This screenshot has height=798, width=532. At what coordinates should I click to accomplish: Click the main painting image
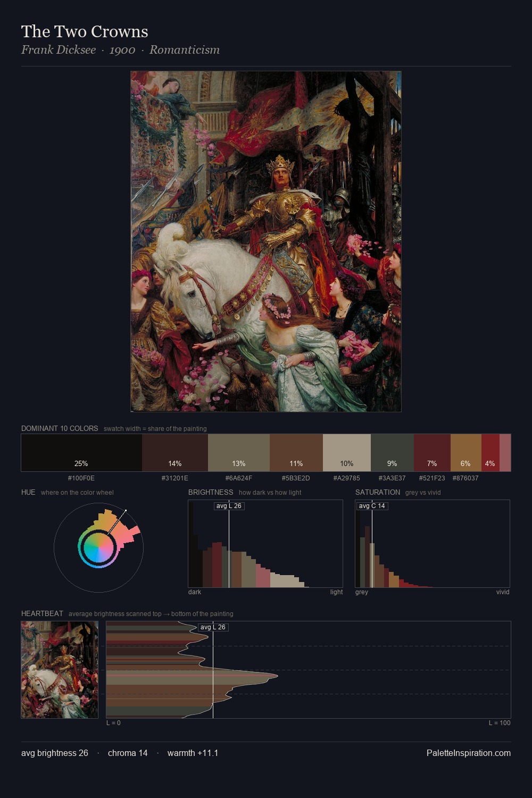tap(266, 242)
